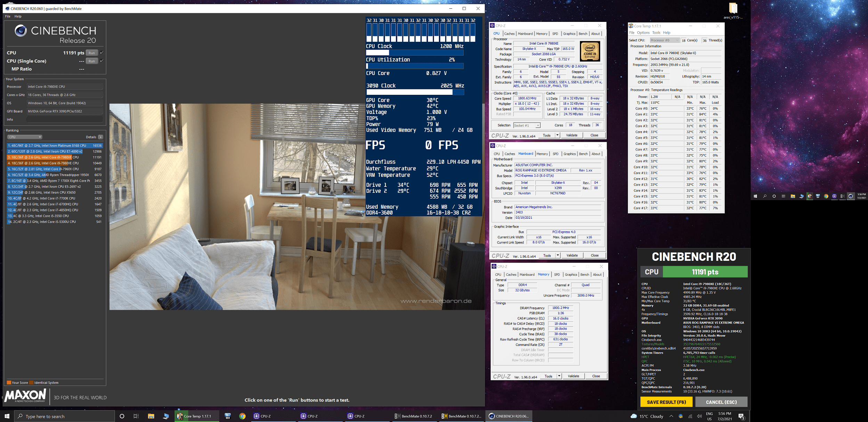Click SAVE RESULT (F6) in BenchMate panel

pos(666,402)
